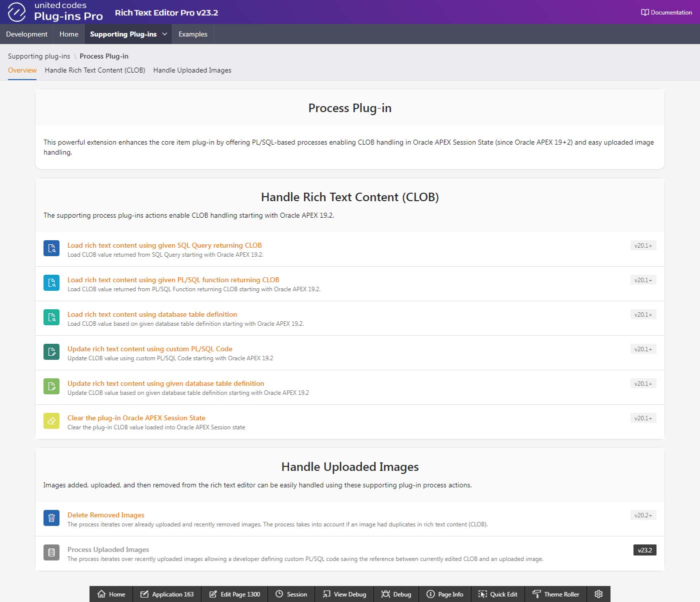The width and height of the screenshot is (700, 602).
Task: Open developer toolbar settings gear
Action: pos(598,594)
